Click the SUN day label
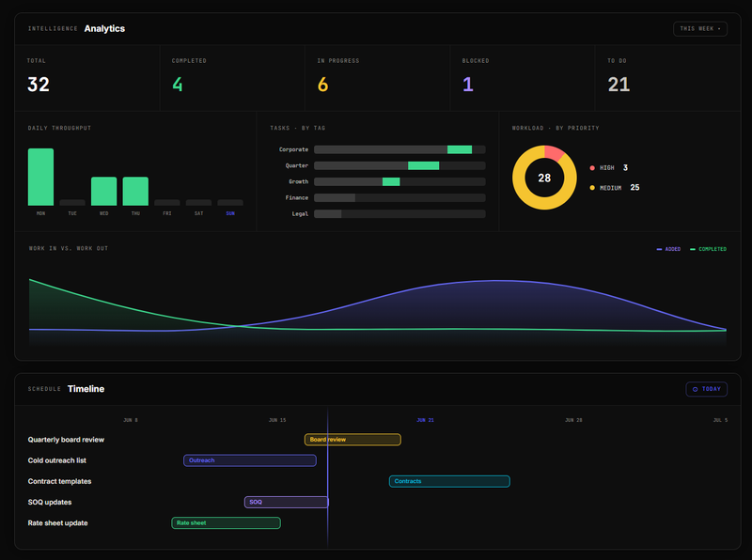Image resolution: width=752 pixels, height=560 pixels. (x=230, y=213)
